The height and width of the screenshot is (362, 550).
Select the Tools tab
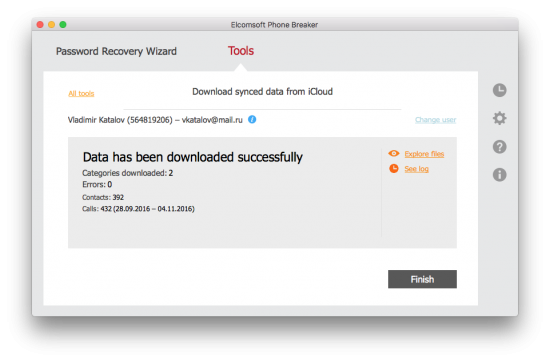[x=241, y=51]
